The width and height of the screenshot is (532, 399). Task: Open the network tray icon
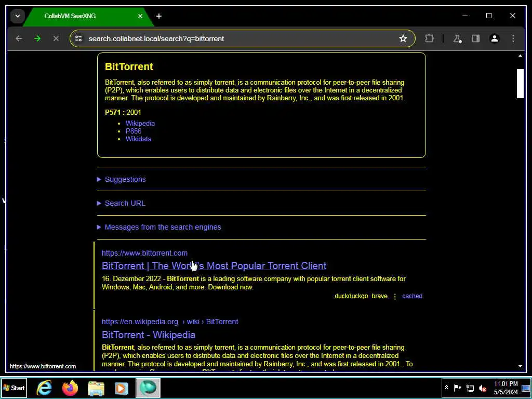click(470, 388)
